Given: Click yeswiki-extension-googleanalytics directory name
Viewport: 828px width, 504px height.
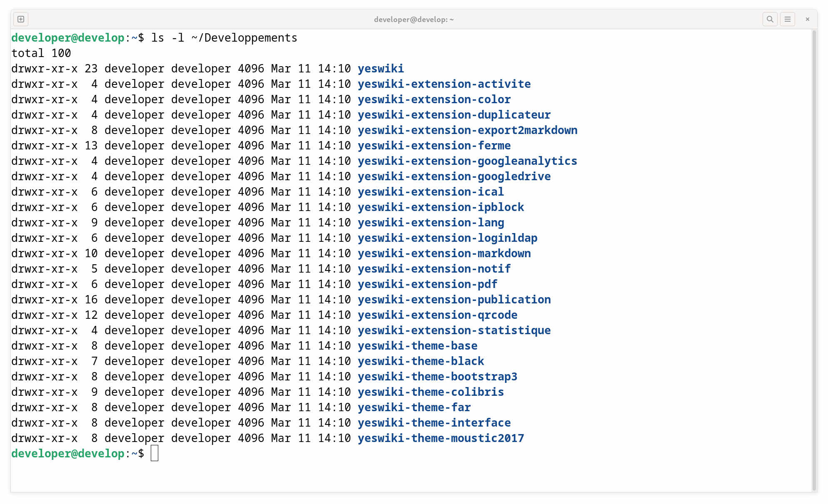Looking at the screenshot, I should (467, 161).
